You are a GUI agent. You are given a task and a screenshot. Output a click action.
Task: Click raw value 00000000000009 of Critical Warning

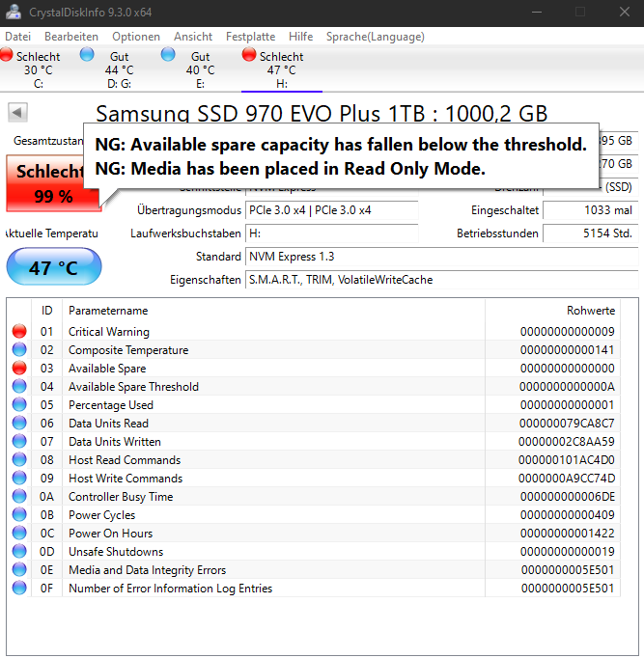coord(567,332)
